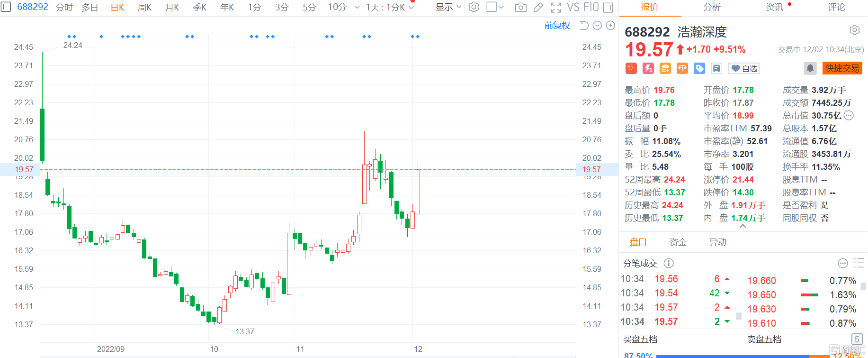
Task: Open more options ellipsis for 分笔成交
Action: point(843,263)
